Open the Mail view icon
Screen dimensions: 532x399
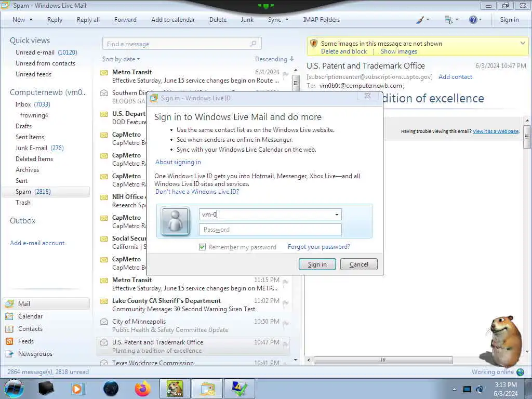[x=9, y=303]
